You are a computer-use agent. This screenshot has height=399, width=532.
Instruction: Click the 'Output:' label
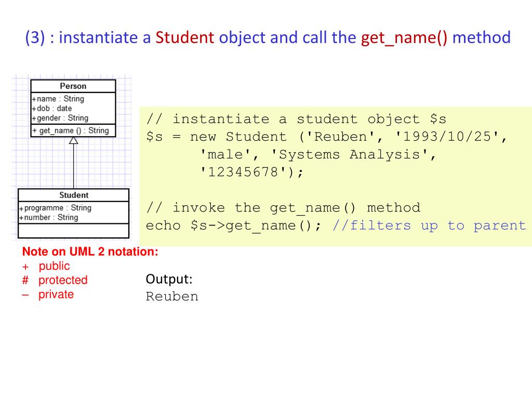[169, 279]
